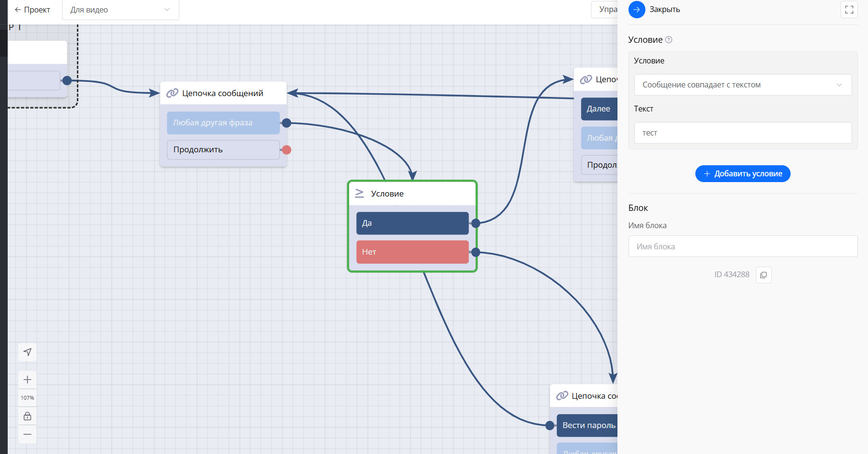Expand the panel to fullscreen
Screen dimensions: 868x454
coord(849,10)
